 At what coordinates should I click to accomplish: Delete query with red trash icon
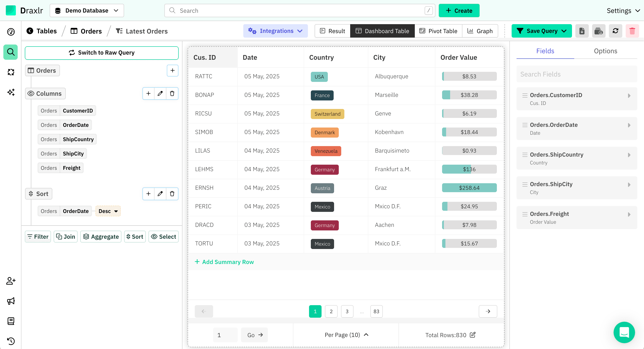632,31
